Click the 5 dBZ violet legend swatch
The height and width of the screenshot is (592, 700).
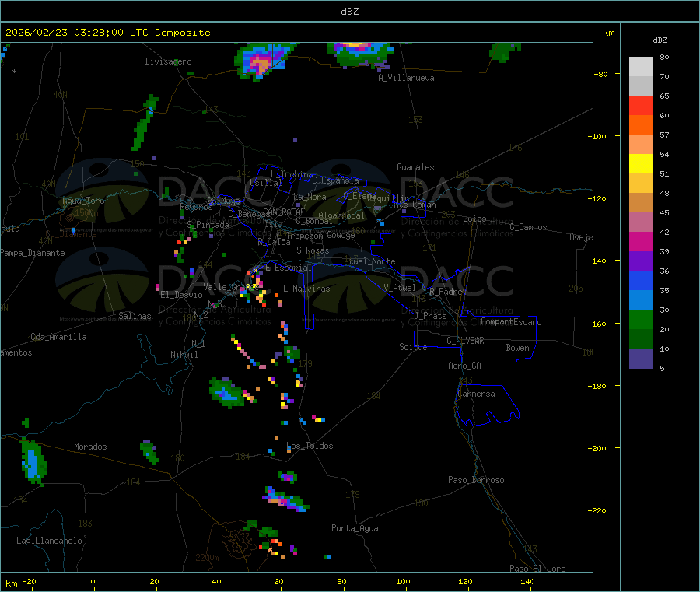(x=641, y=359)
